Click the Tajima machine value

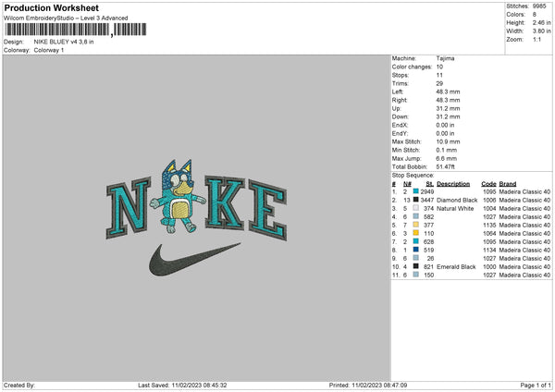(445, 57)
